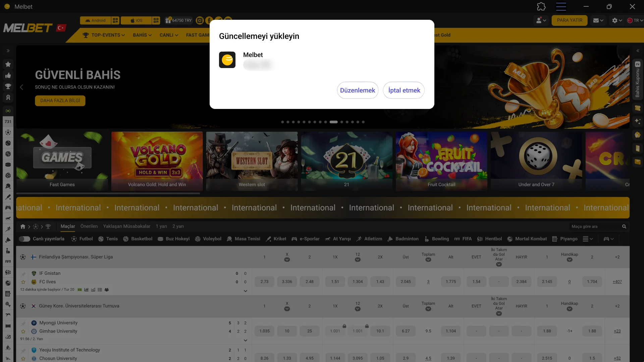Open Melbet's Instagram page icon
The height and width of the screenshot is (362, 644).
(200, 20)
